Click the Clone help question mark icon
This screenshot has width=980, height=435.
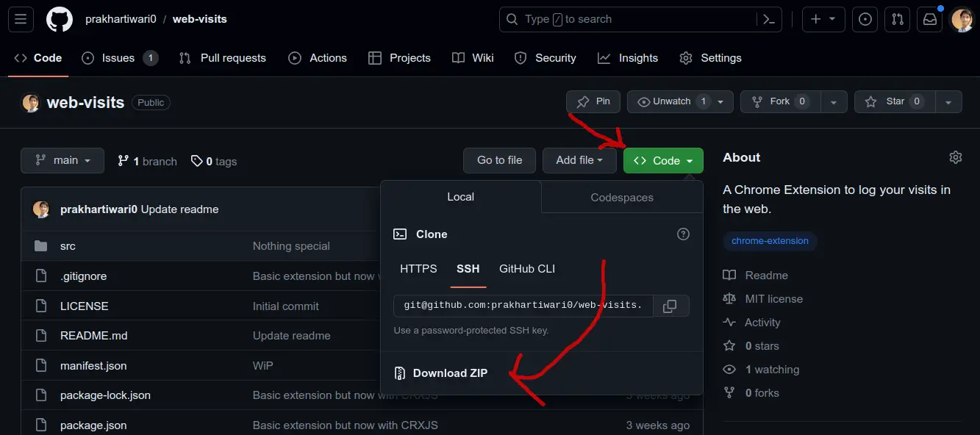683,234
